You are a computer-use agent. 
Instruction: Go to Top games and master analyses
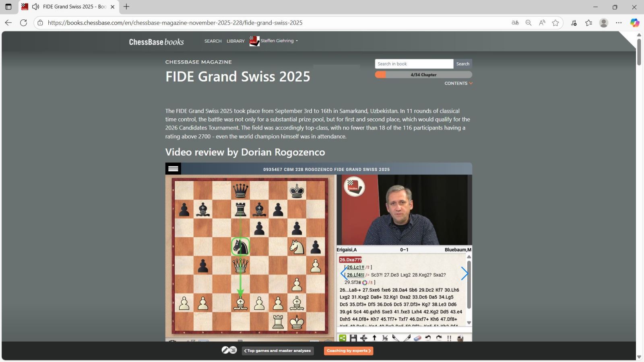(x=278, y=351)
